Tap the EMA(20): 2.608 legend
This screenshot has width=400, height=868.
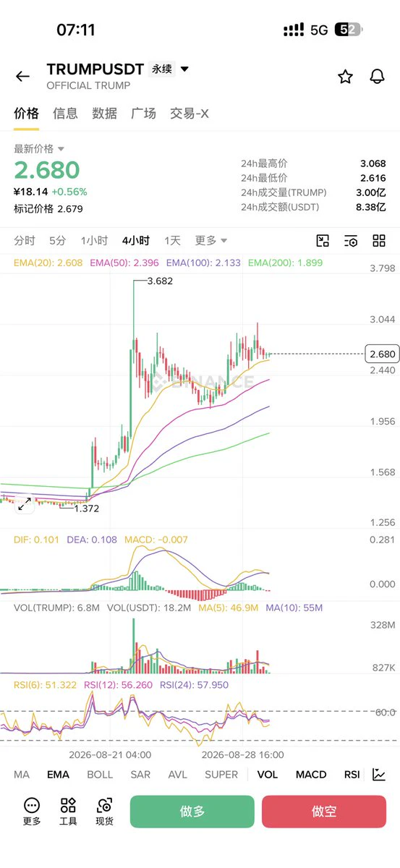(48, 263)
